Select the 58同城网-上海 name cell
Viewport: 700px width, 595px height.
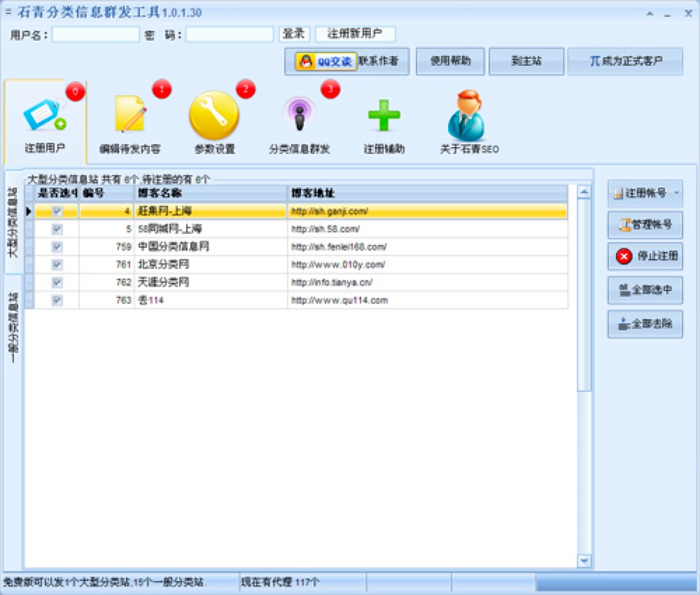[x=210, y=229]
